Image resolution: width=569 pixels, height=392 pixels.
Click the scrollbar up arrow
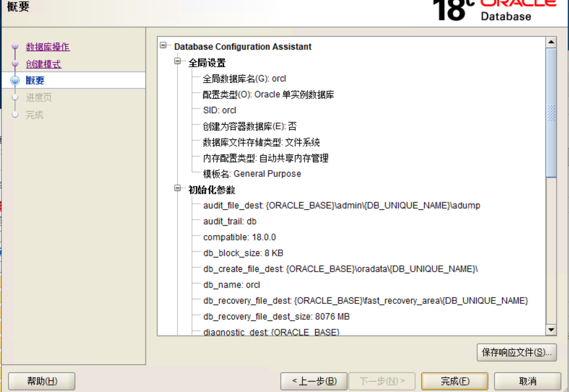click(x=551, y=42)
